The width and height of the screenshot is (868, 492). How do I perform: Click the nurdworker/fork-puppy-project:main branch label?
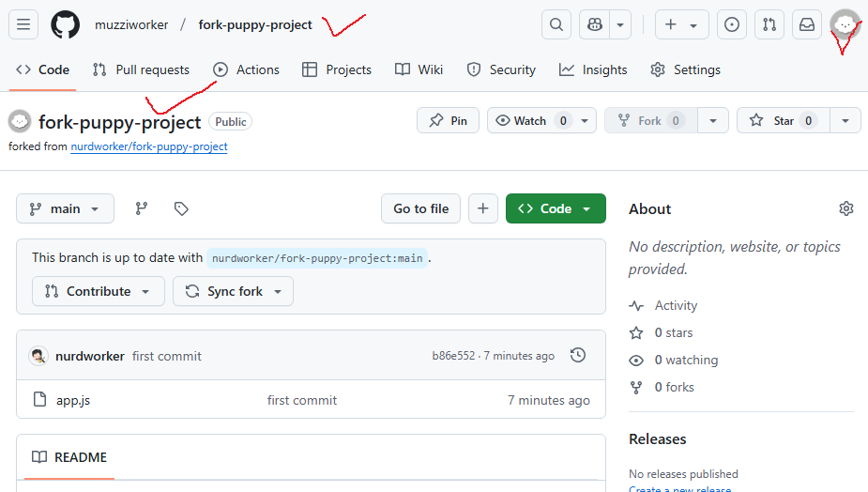point(317,258)
